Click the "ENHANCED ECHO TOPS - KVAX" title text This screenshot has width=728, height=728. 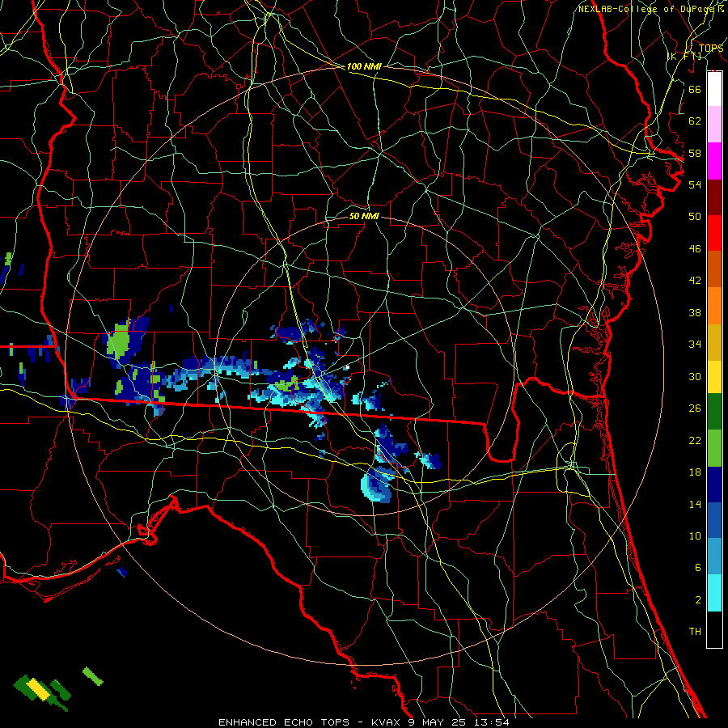[x=311, y=722]
